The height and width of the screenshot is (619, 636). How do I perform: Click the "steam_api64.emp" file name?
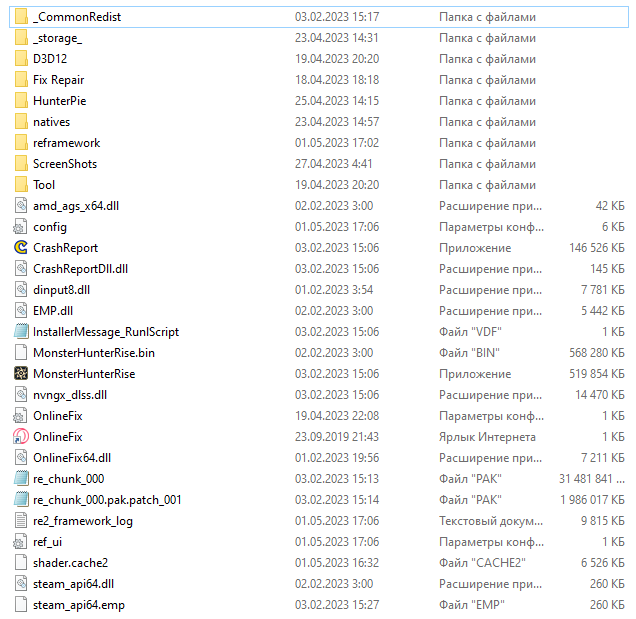(x=79, y=605)
